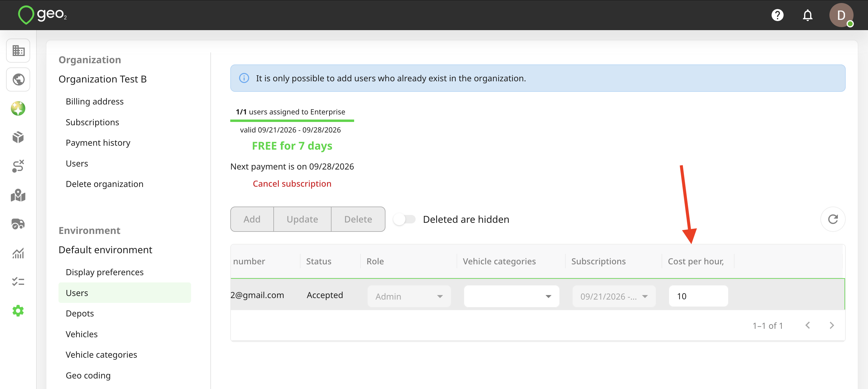This screenshot has height=389, width=868.
Task: Open the analytics chart icon in sidebar
Action: (x=18, y=253)
